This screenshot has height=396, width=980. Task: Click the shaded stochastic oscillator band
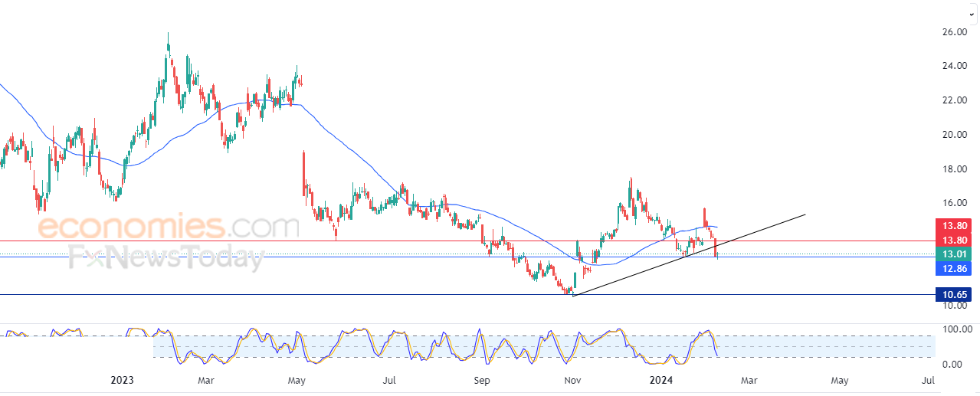click(543, 346)
